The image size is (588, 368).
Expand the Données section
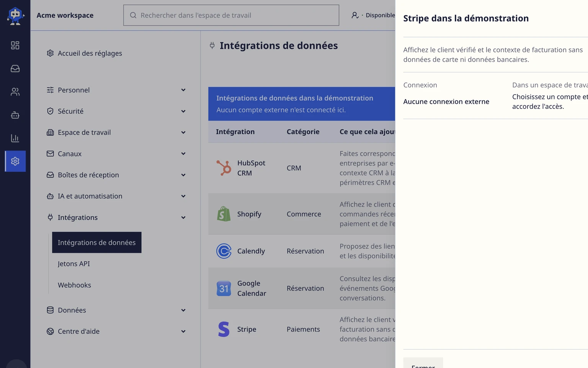116,310
